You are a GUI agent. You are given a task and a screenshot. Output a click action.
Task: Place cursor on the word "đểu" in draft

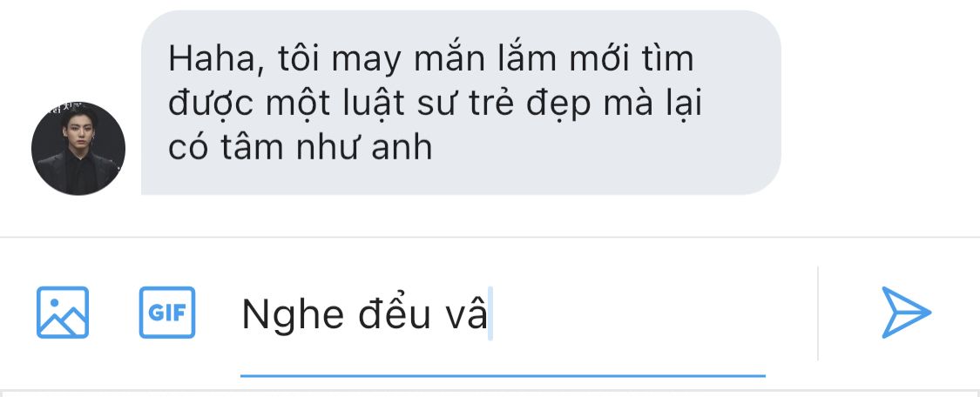[x=395, y=313]
